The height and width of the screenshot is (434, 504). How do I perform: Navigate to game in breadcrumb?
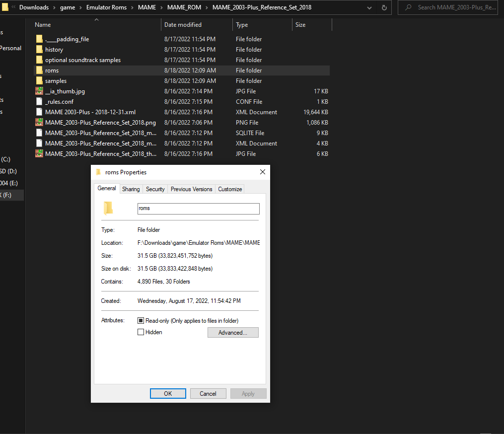pos(68,7)
